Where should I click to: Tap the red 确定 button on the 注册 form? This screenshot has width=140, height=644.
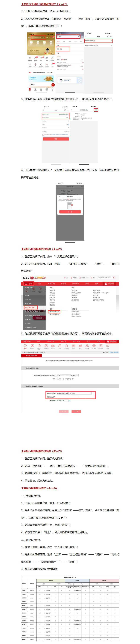pyautogui.click(x=56, y=139)
